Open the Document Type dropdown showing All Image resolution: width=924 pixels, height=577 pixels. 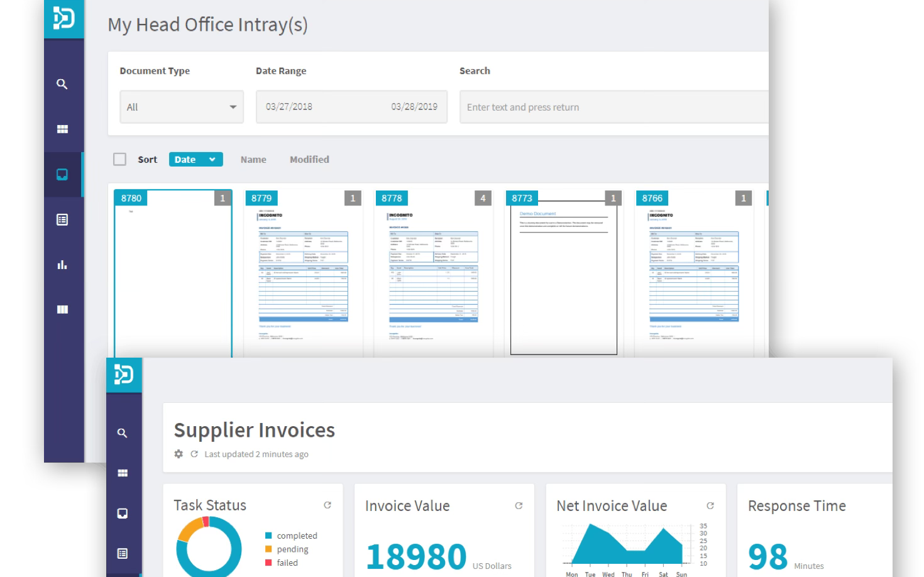182,107
